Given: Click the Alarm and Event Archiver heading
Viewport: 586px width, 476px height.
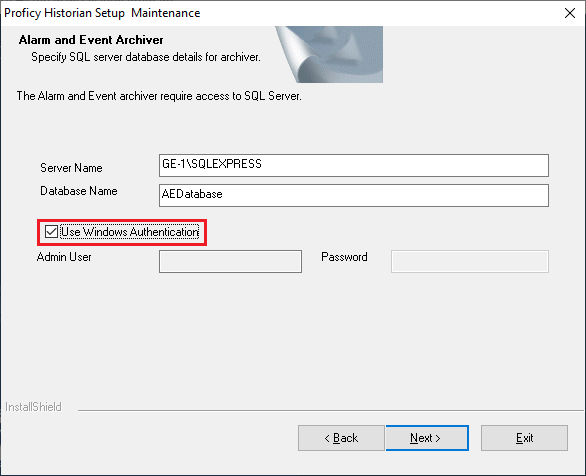Looking at the screenshot, I should [91, 40].
